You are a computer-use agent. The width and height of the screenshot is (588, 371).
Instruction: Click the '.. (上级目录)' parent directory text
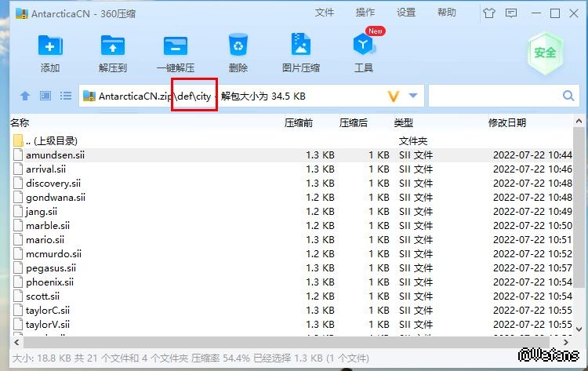click(x=52, y=140)
